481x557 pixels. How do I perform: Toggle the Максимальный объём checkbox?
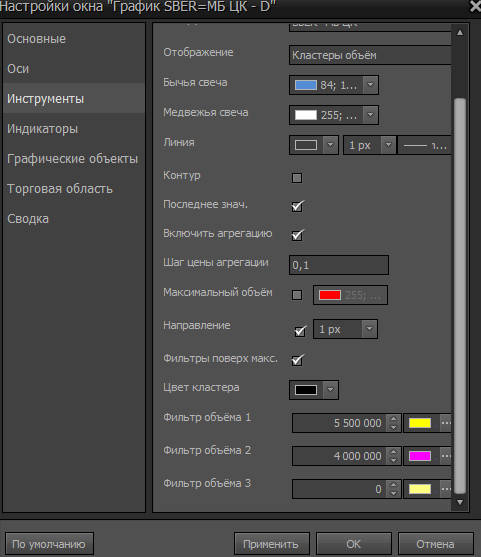[297, 295]
